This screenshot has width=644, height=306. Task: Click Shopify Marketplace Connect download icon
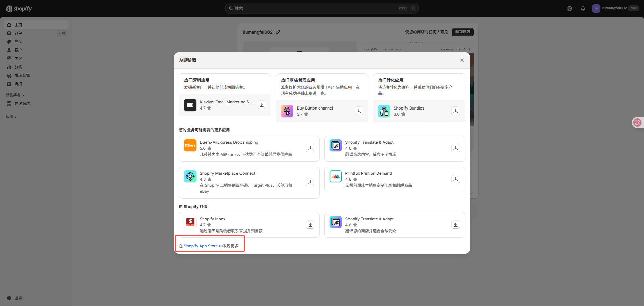310,182
